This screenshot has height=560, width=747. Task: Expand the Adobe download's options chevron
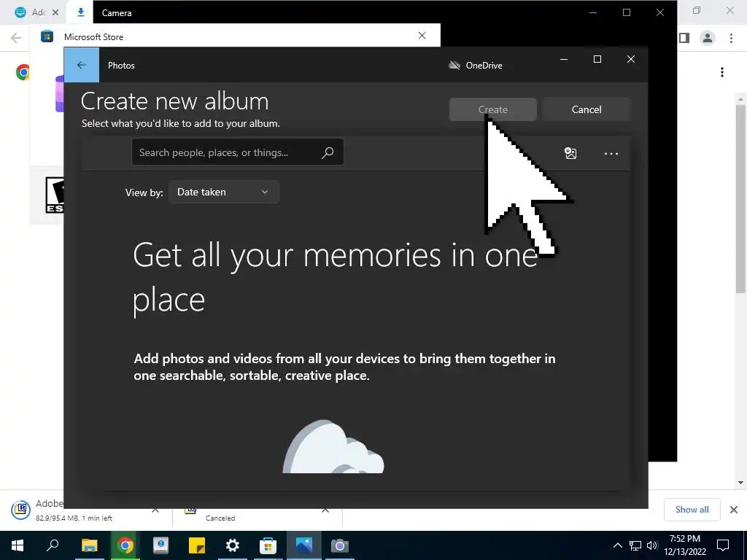click(x=155, y=510)
